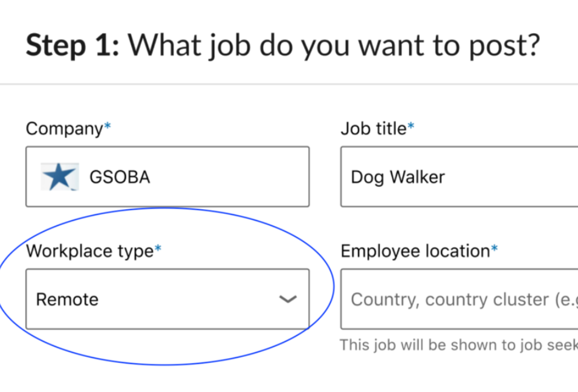
Task: Click the GSOBA company name text
Action: point(120,177)
